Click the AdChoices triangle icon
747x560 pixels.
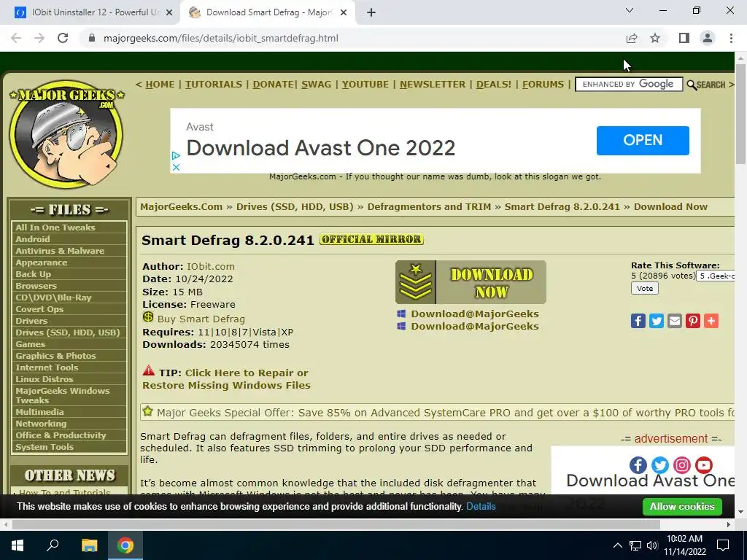(x=176, y=156)
